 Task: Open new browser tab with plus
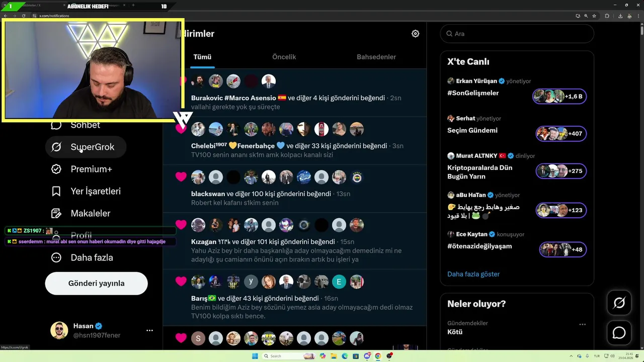click(x=133, y=6)
